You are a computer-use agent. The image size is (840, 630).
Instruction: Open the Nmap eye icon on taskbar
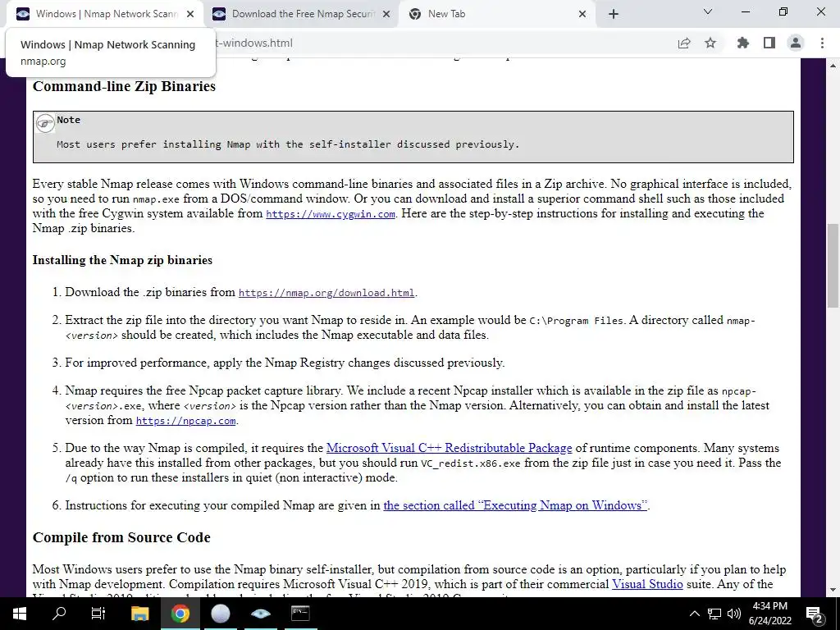[x=260, y=614]
